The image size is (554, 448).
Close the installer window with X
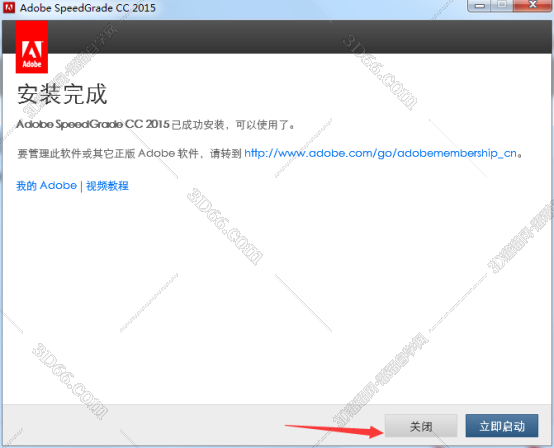pyautogui.click(x=533, y=5)
